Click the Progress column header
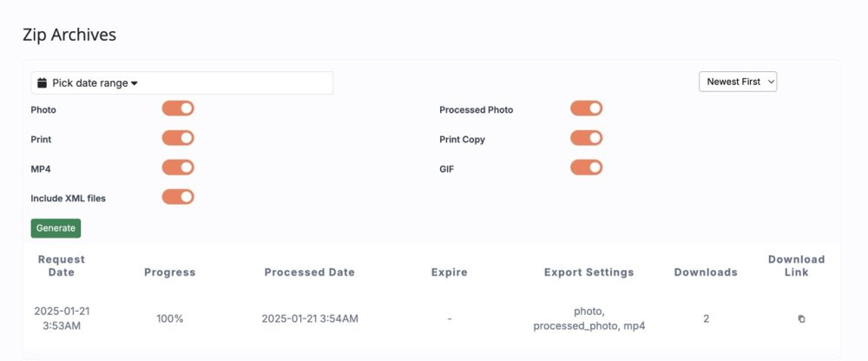 [170, 272]
